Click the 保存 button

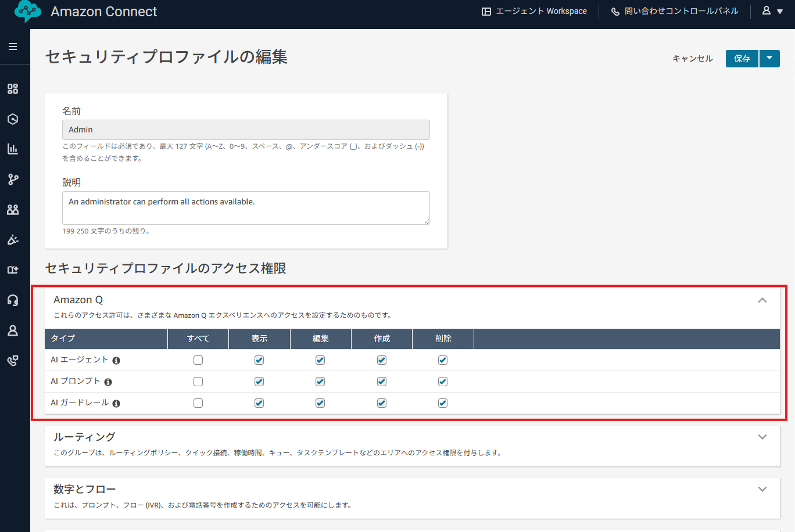click(742, 58)
